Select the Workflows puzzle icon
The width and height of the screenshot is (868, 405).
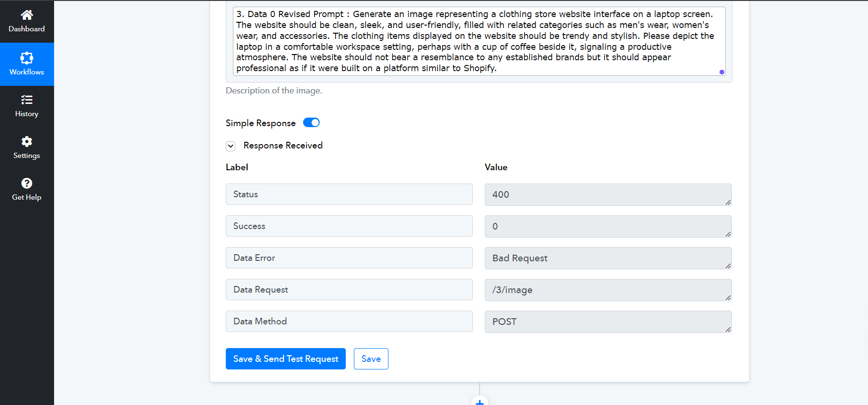coord(27,58)
